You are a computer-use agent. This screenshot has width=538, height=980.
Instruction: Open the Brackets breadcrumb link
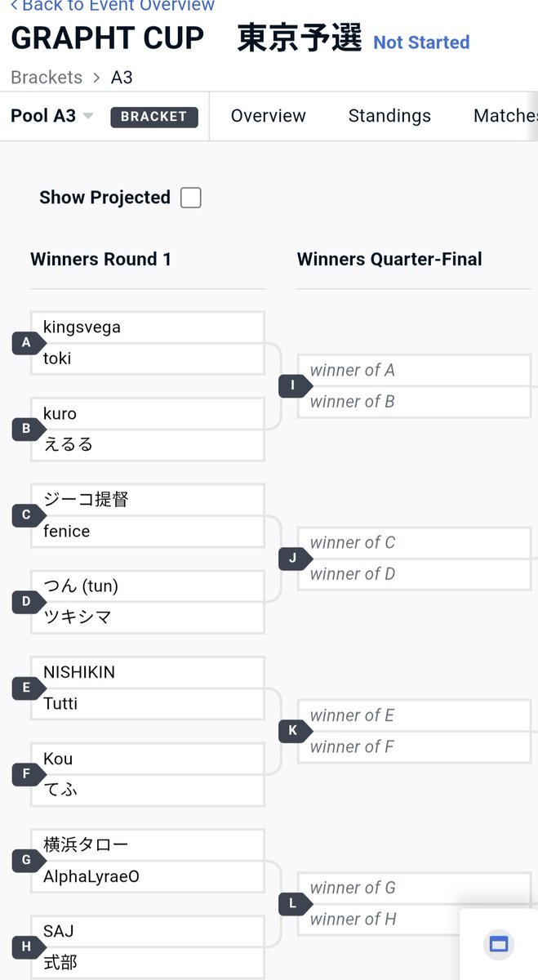coord(47,78)
